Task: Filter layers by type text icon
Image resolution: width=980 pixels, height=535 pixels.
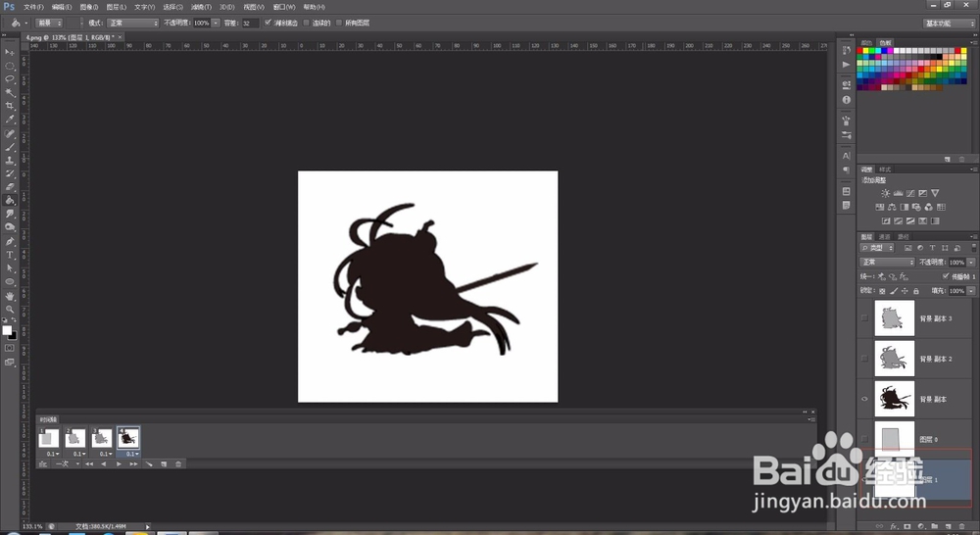Action: (x=933, y=248)
